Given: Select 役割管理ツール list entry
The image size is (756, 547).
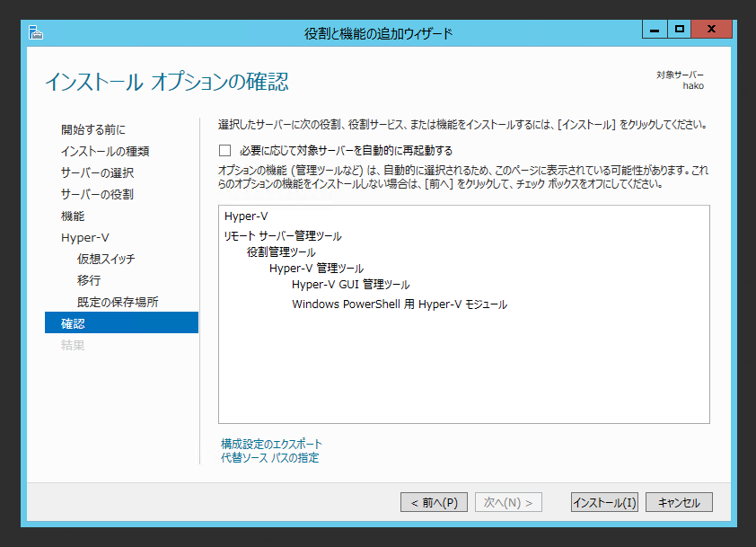Looking at the screenshot, I should 282,252.
